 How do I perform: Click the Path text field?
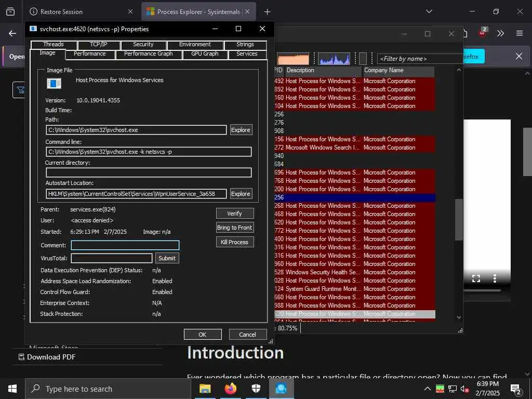click(x=136, y=130)
